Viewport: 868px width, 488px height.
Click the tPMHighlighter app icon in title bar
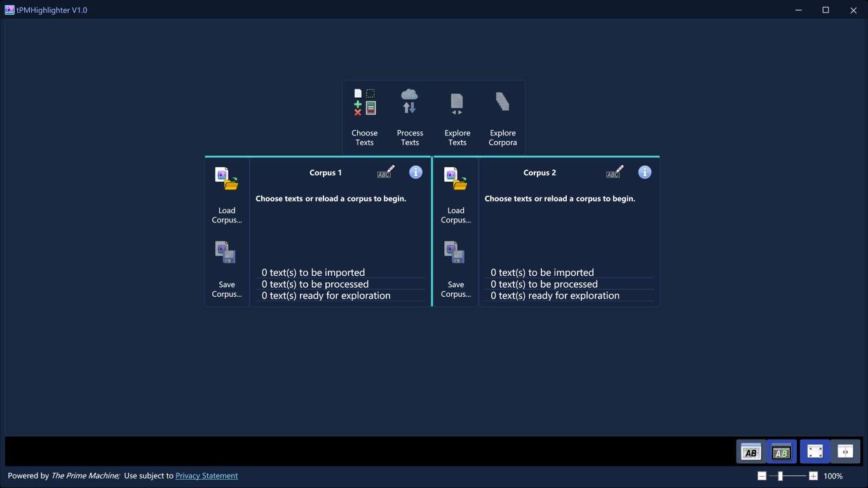click(10, 10)
